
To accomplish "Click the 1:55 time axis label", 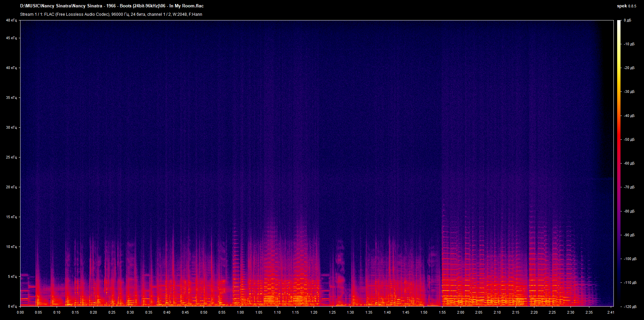I will coord(442,312).
